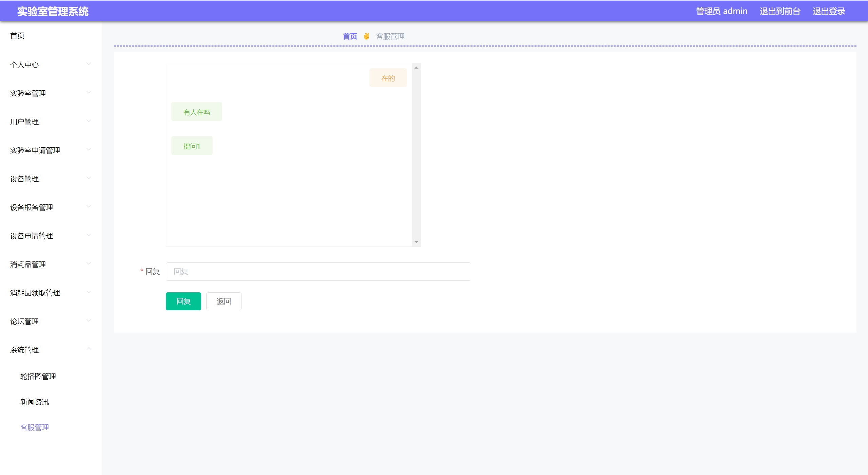
Task: Select 轮播图管理 submenu item
Action: tap(38, 376)
